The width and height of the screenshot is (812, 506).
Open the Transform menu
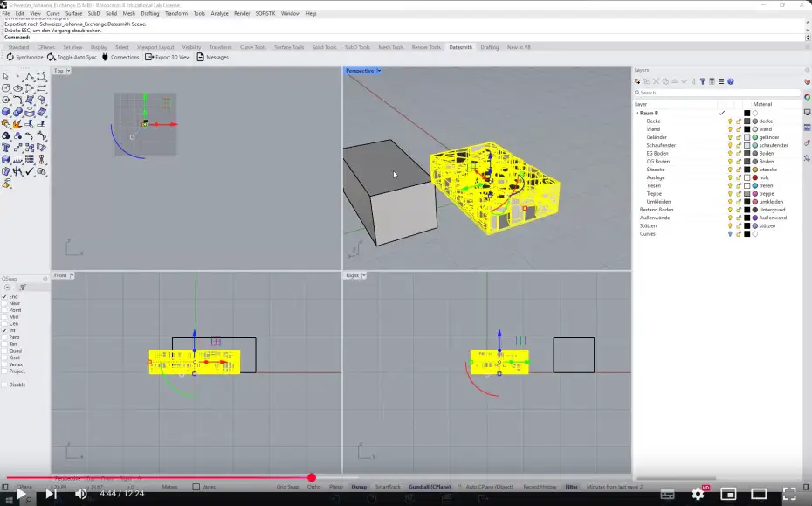[176, 13]
